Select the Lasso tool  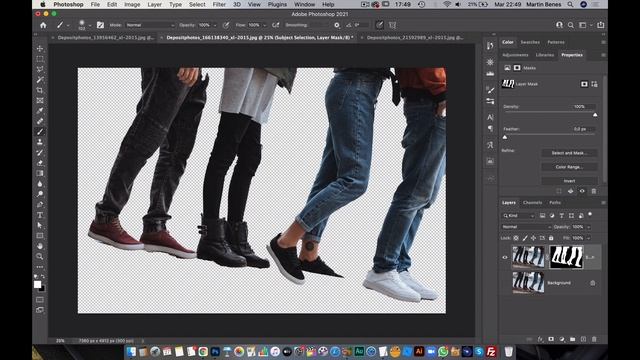40,69
